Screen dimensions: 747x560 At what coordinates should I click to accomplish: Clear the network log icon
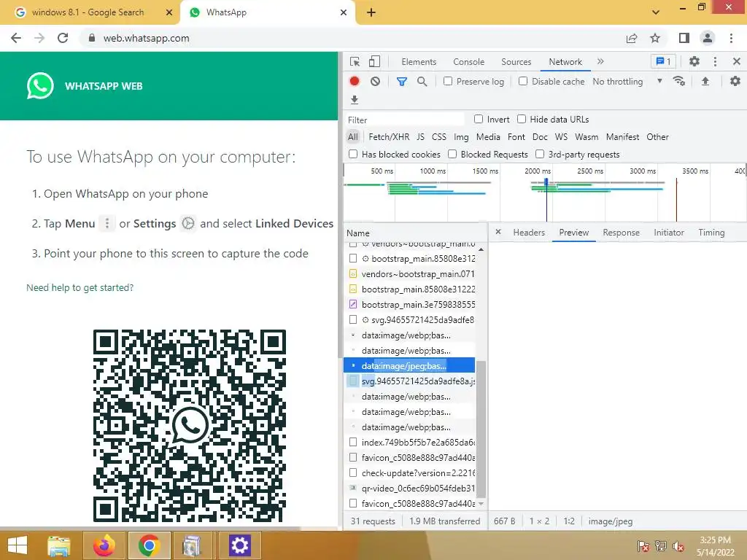tap(376, 82)
